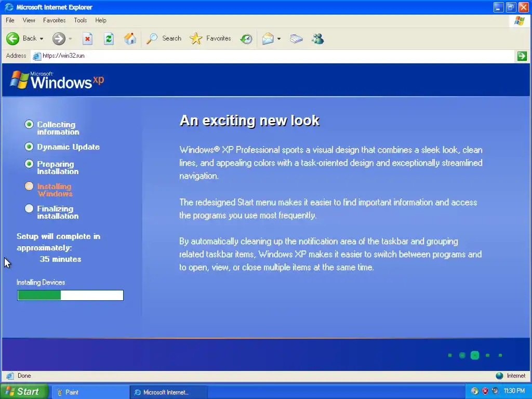Select the Dynamic Update step bullet
Viewport: 532px width, 399px height.
(29, 147)
